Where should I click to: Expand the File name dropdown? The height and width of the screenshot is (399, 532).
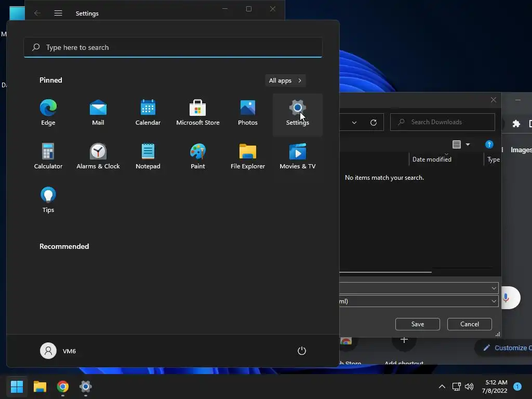494,288
